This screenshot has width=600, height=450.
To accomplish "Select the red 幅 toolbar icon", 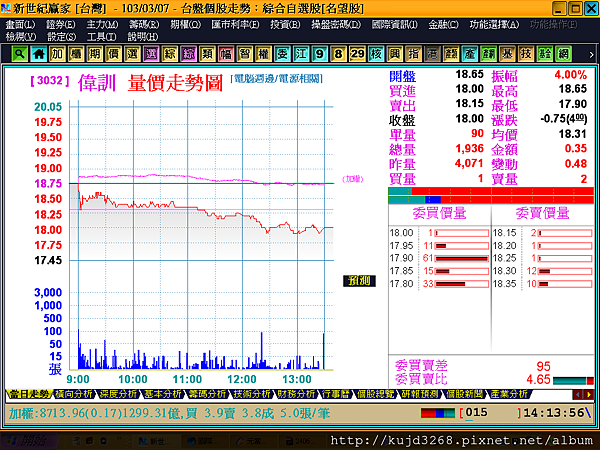I will 226,54.
